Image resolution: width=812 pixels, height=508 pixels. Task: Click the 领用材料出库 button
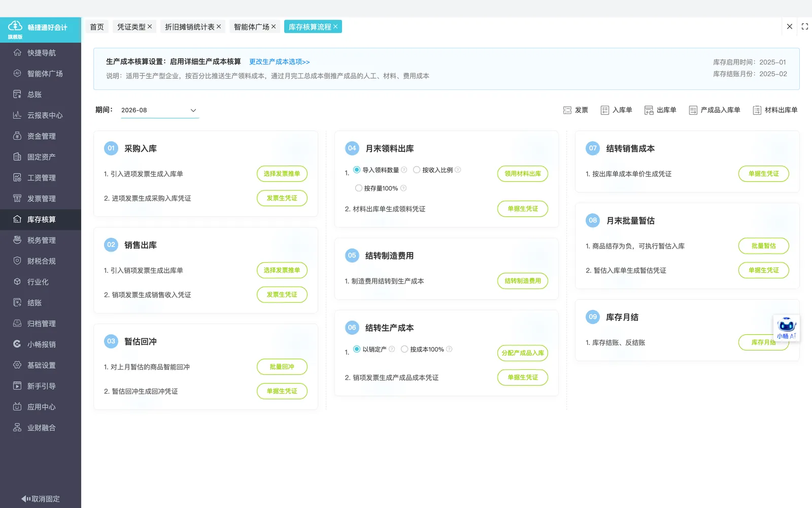click(523, 174)
